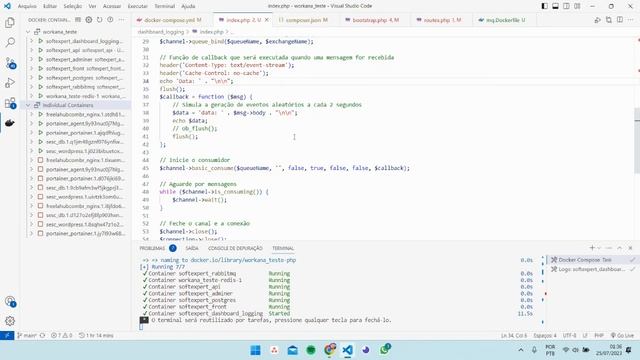The height and width of the screenshot is (360, 640).
Task: Click the Chrome icon in the taskbar
Action: (329, 350)
